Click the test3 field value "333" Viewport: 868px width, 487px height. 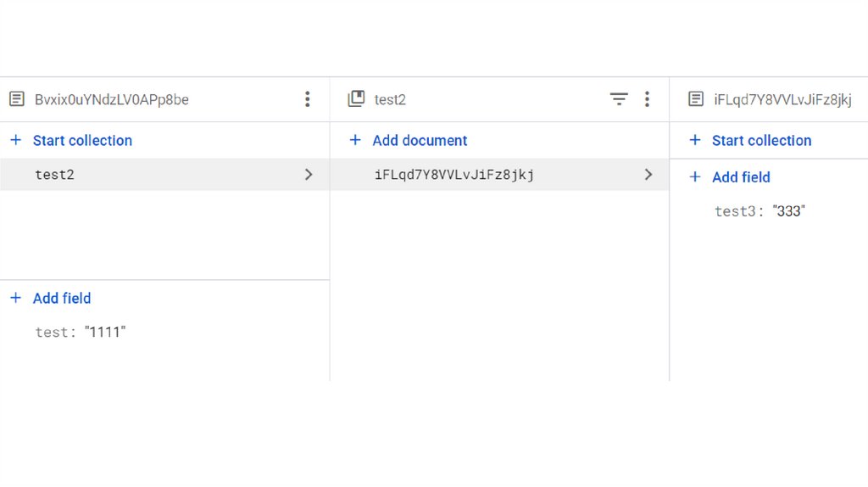[x=788, y=211]
